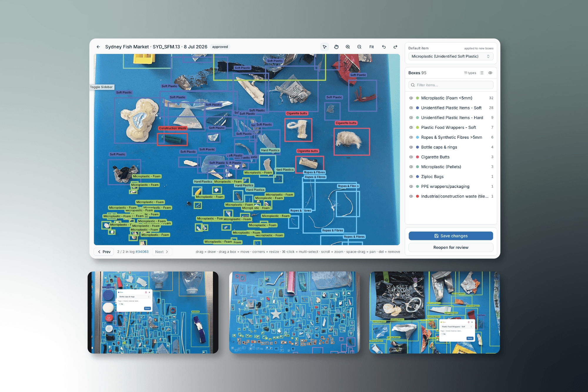Open the list view icon beside 11 types
The width and height of the screenshot is (588, 392).
[x=482, y=73]
